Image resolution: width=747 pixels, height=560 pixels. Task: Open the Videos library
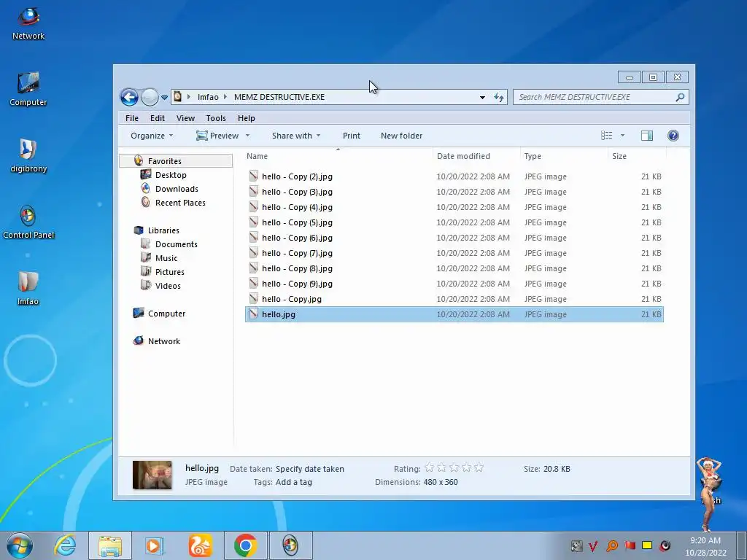(x=168, y=285)
